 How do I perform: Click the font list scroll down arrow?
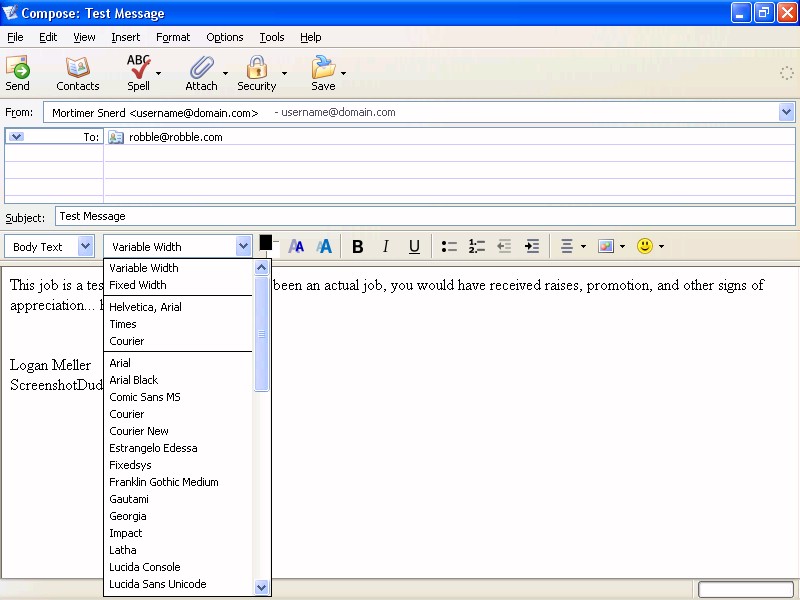(x=261, y=587)
